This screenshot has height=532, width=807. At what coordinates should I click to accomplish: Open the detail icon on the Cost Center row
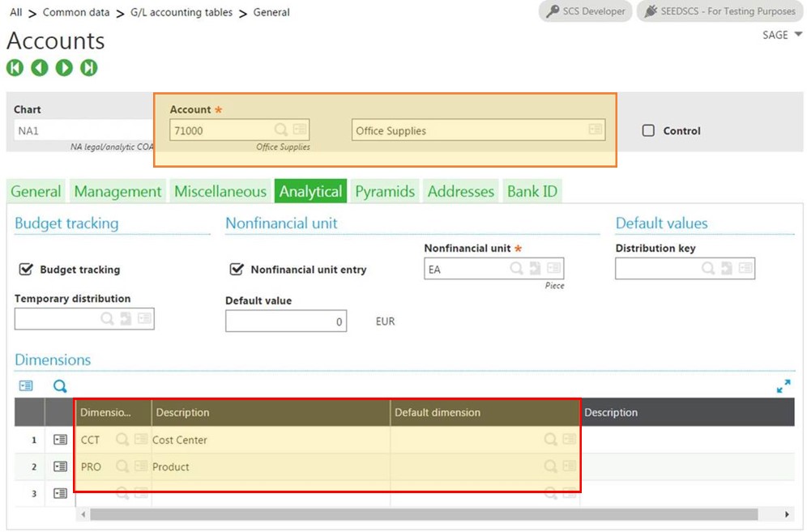coord(60,440)
